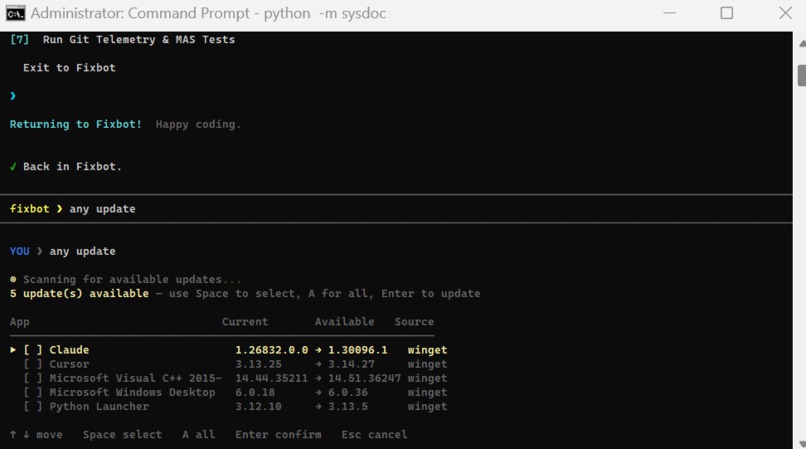The image size is (806, 449).
Task: Click the green check mark by Back in Fixbot
Action: (13, 167)
